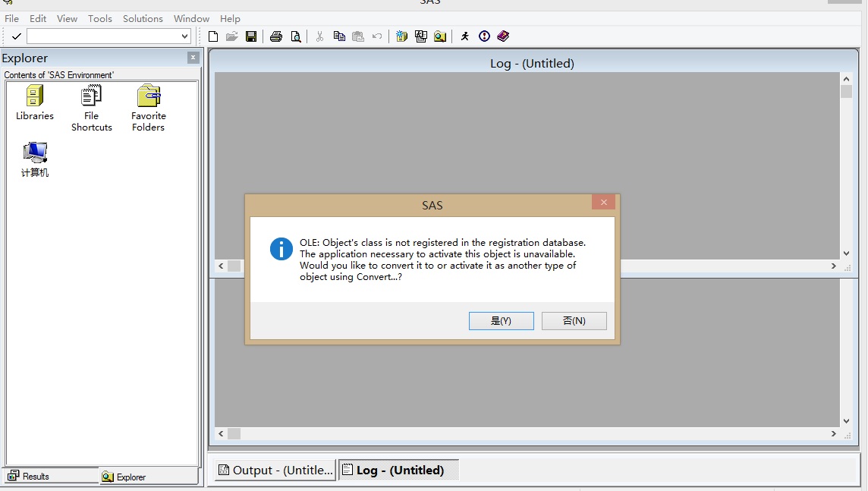Click the Paste toolbar icon

tap(358, 36)
